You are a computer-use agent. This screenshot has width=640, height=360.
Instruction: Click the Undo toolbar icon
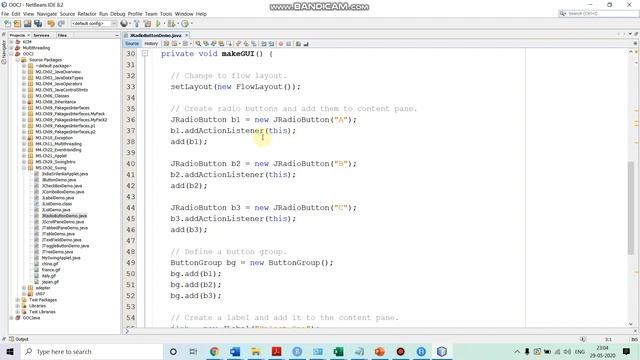51,24
